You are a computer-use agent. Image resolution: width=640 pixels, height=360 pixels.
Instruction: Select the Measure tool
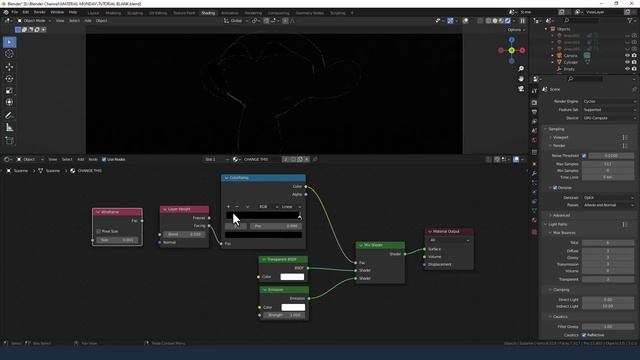point(9,128)
